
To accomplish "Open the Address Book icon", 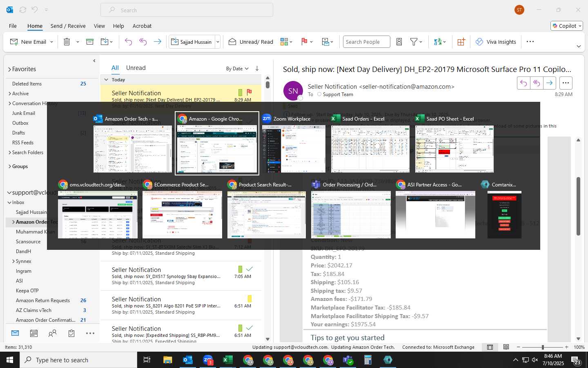I will (399, 42).
